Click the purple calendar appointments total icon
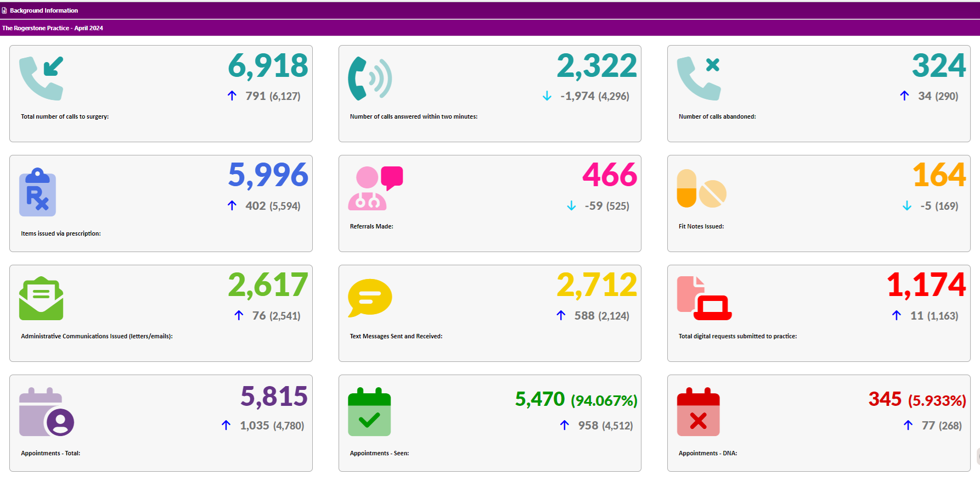980x480 pixels. [47, 412]
